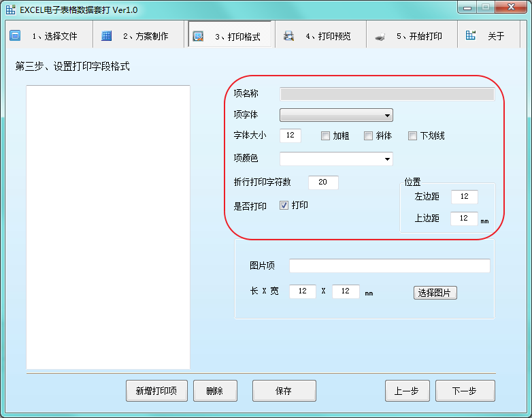Click the 选择文件 tab icon

tap(15, 35)
